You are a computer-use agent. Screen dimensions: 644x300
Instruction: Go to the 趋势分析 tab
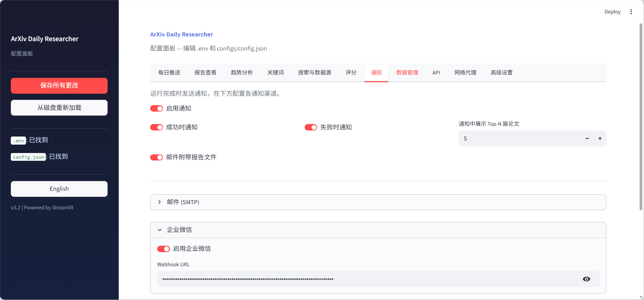(242, 72)
